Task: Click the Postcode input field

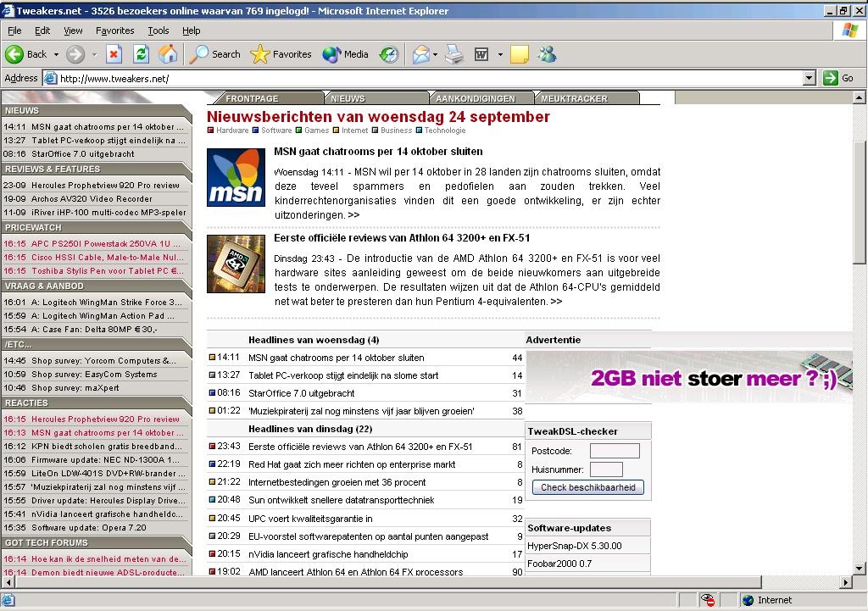Action: [615, 451]
